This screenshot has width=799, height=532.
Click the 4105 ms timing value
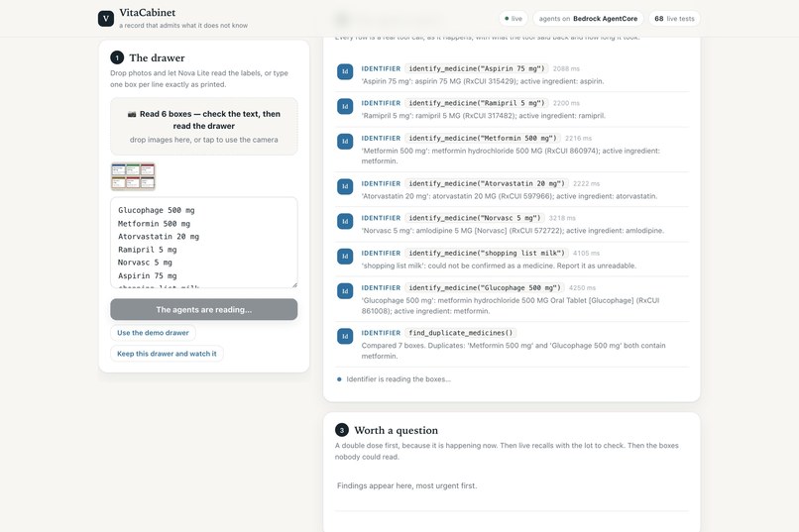[x=587, y=254]
